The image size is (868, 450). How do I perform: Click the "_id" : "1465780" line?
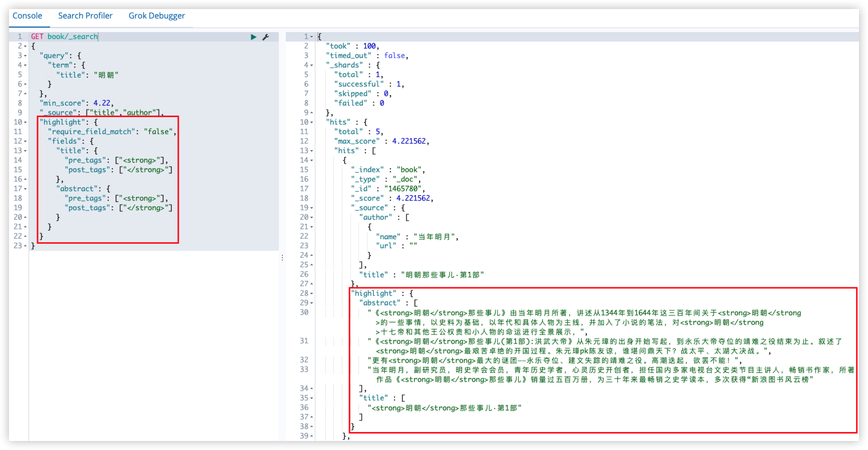point(388,189)
